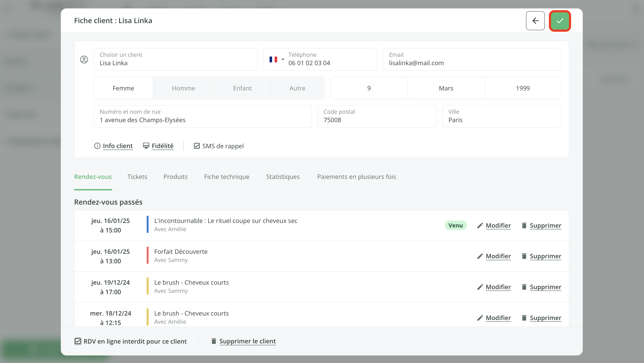Click Modifier link for 16/01/25 15:00 appointment
The height and width of the screenshot is (363, 644).
498,225
